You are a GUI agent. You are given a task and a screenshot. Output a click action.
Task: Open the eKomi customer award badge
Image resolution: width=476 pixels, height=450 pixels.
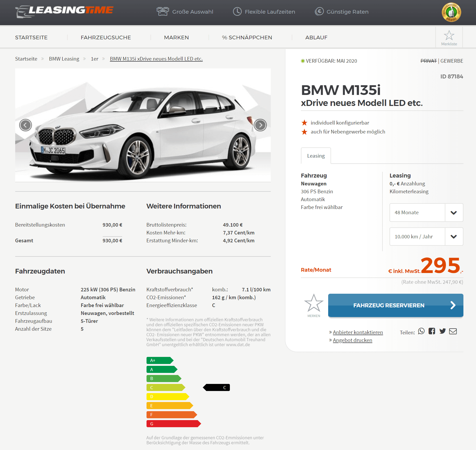pos(451,12)
